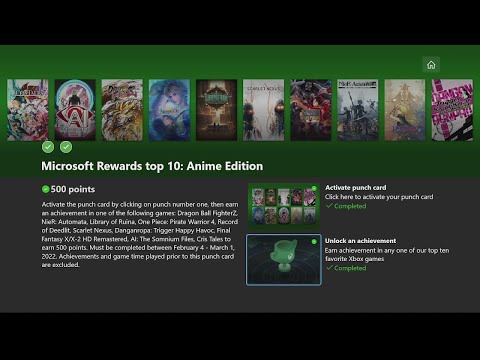Click green dot beside 500 points

45,189
